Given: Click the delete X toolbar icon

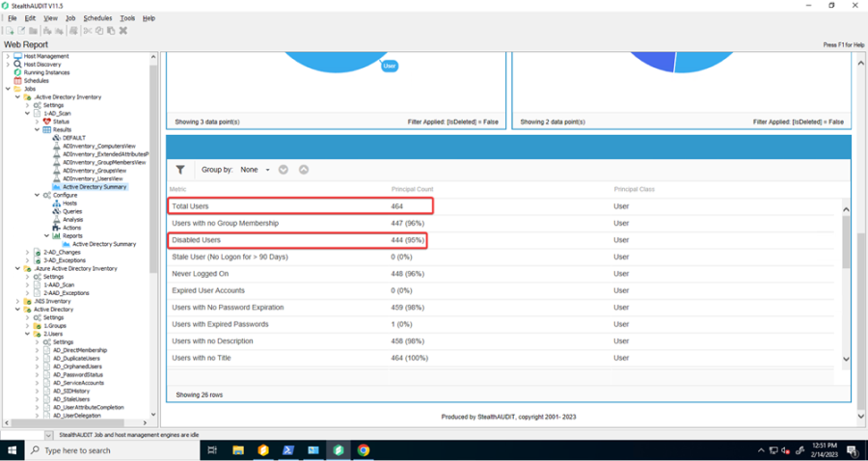Looking at the screenshot, I should tap(122, 31).
